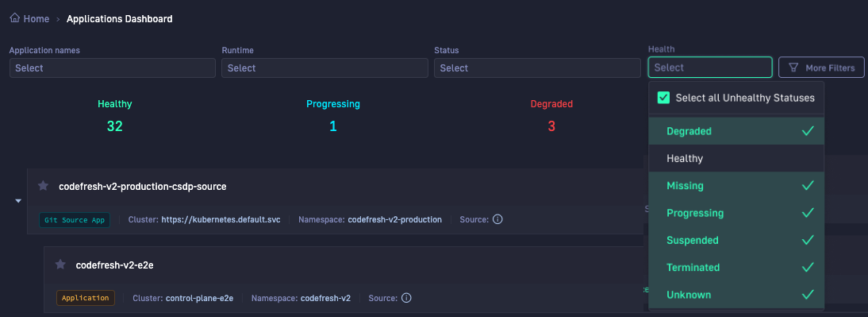Click the Home house icon in breadcrumb

[15, 18]
